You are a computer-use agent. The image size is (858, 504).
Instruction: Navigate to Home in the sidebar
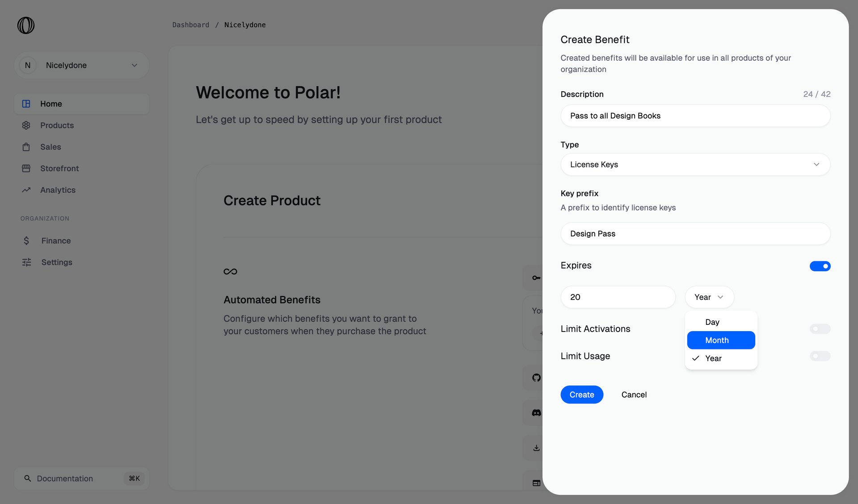click(50, 104)
